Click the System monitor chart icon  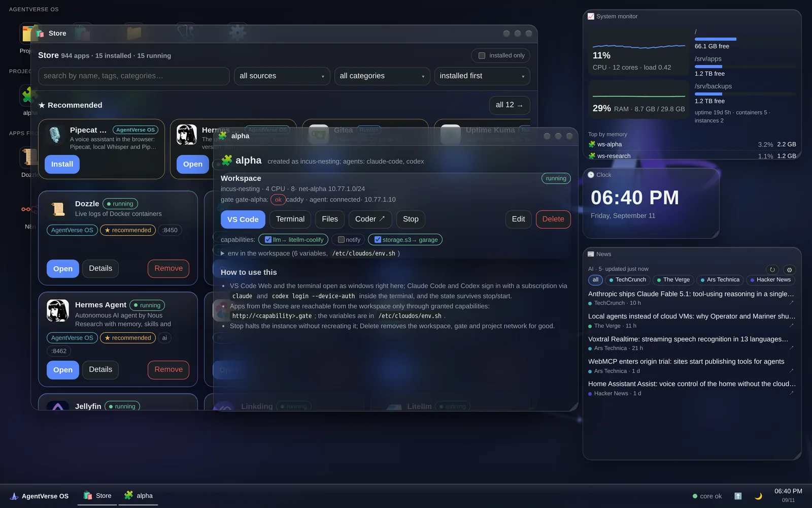[591, 16]
